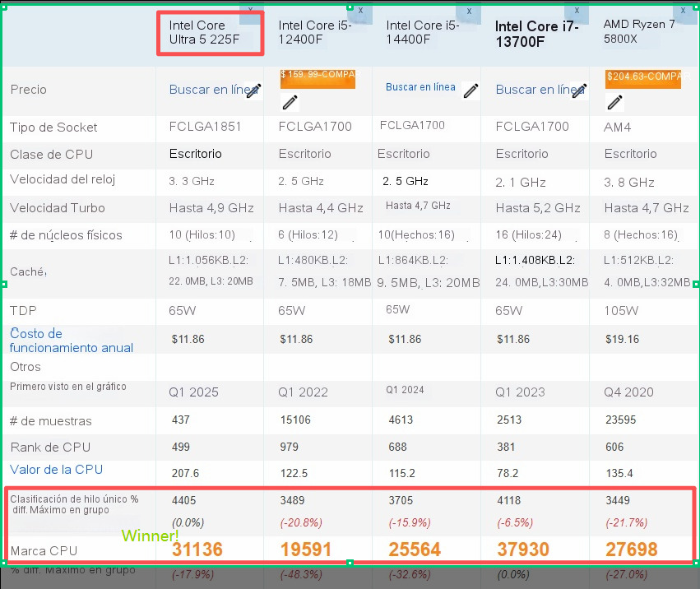Screen dimensions: 700x589
Task: Select the FCLGA1851 socket cell
Action: tap(205, 127)
